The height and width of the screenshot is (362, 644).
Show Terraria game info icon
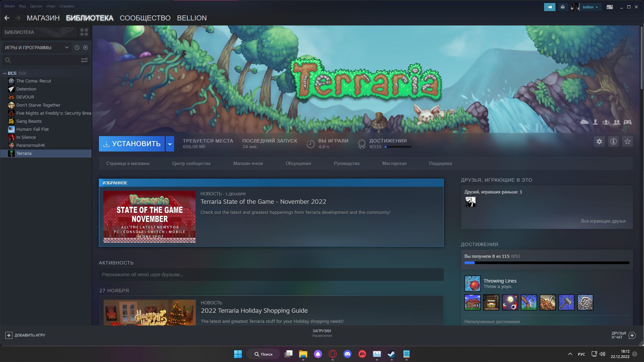613,141
